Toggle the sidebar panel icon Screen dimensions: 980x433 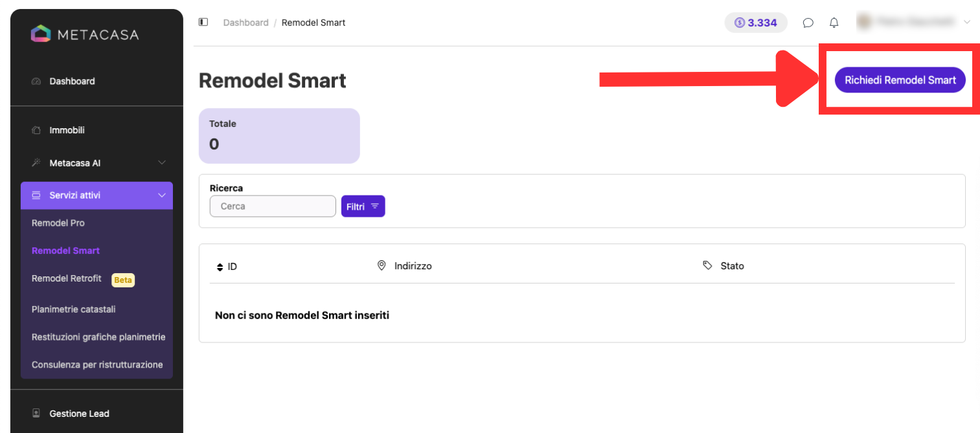pos(203,22)
